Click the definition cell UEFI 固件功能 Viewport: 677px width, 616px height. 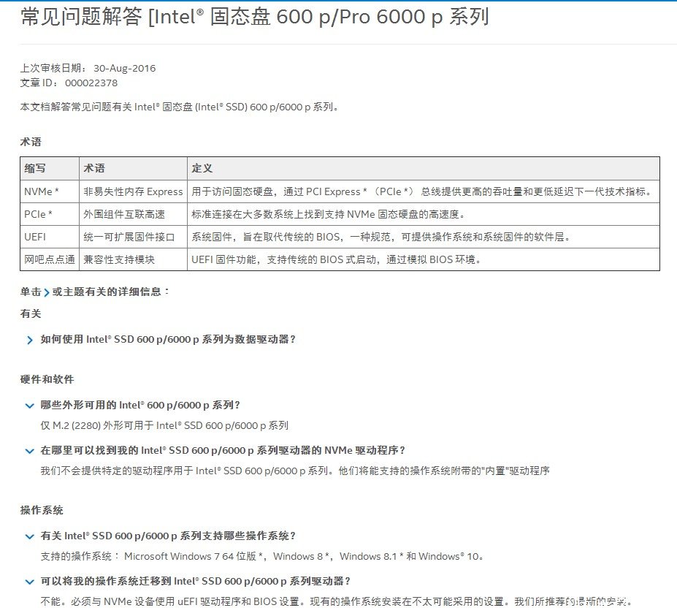(x=424, y=259)
